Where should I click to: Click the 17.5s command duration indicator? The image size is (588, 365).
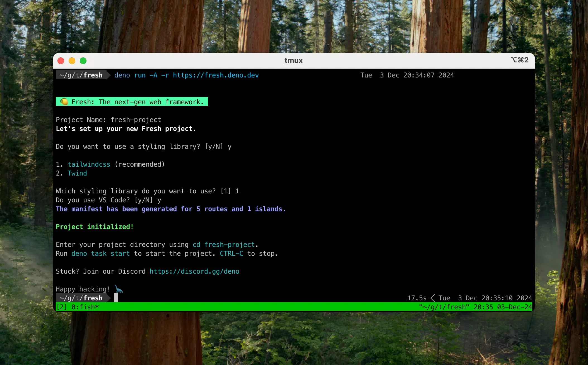pos(417,298)
